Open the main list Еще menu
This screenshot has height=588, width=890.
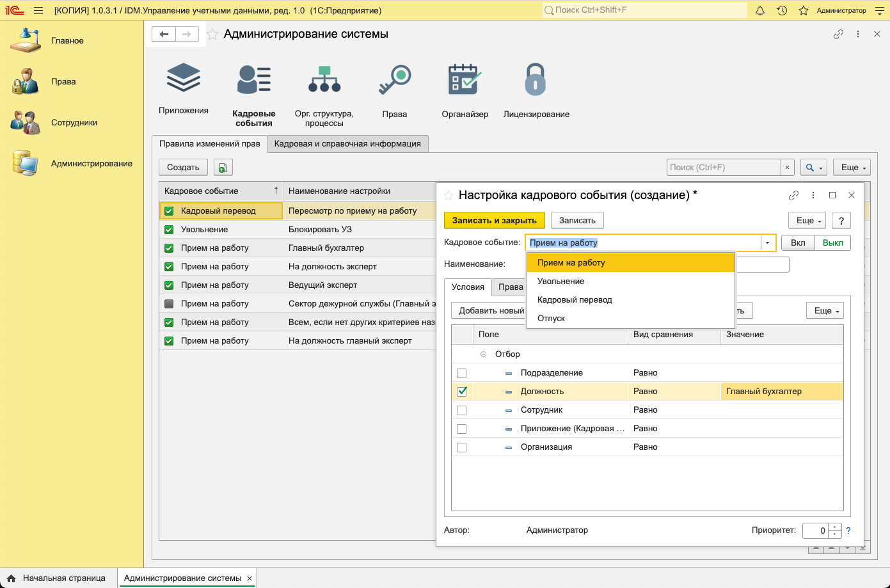(853, 167)
